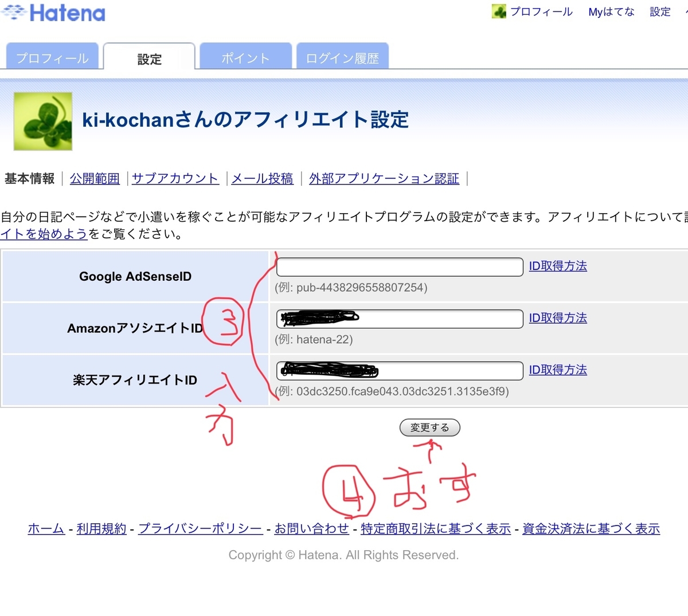Open 資金決済法に基づく表示 footer link
This screenshot has width=688, height=616.
(x=591, y=529)
